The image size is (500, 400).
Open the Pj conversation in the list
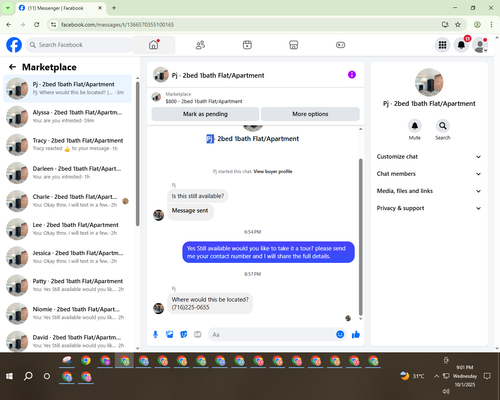coord(67,89)
